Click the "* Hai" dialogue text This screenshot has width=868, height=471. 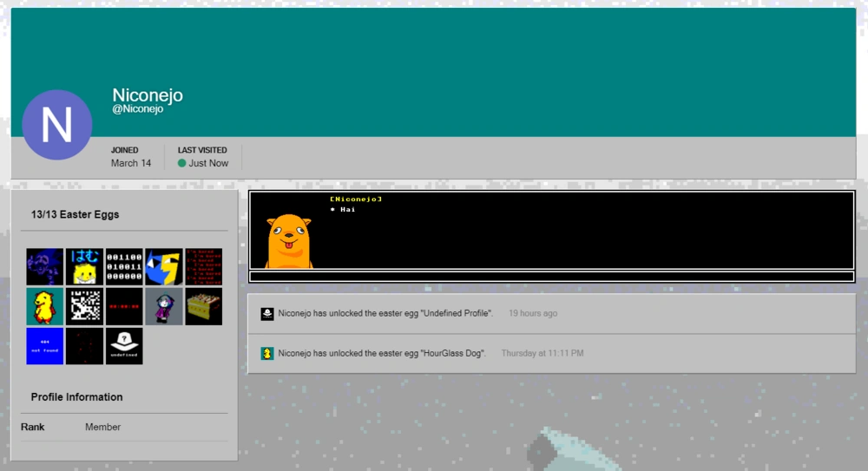click(x=343, y=209)
